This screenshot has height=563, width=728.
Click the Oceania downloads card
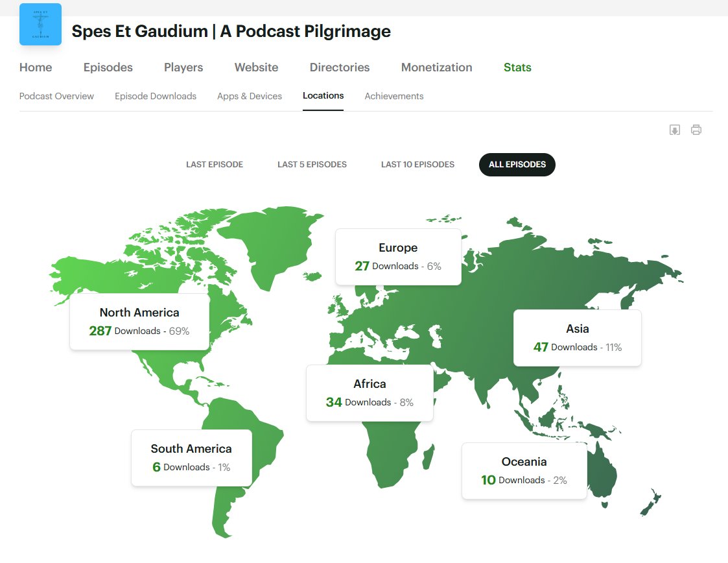tap(524, 471)
